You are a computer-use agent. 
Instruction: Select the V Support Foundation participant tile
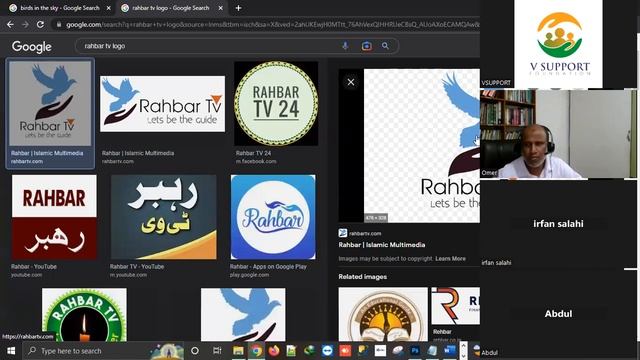558,44
